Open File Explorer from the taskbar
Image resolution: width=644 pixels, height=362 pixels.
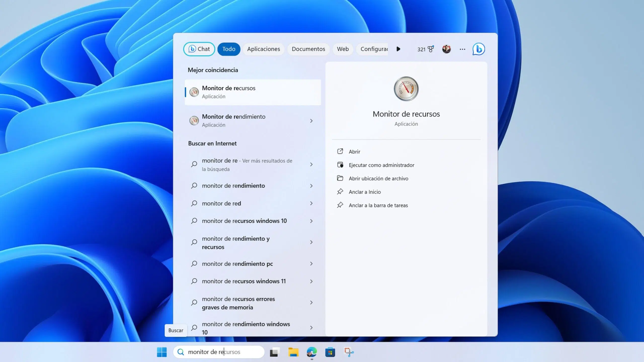(293, 352)
